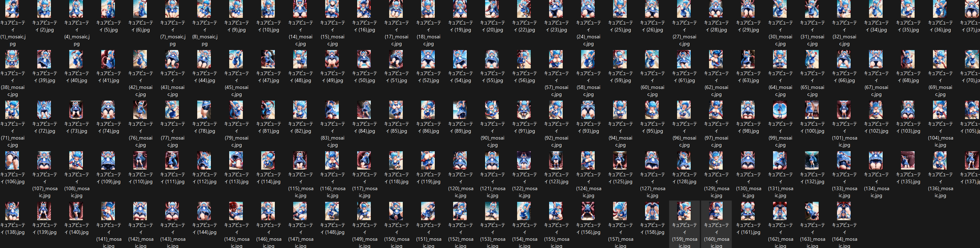This screenshot has width=980, height=248.
Task: Select thumbnail of キュアビューティ (32)_mosaic.jpg
Action: click(843, 9)
